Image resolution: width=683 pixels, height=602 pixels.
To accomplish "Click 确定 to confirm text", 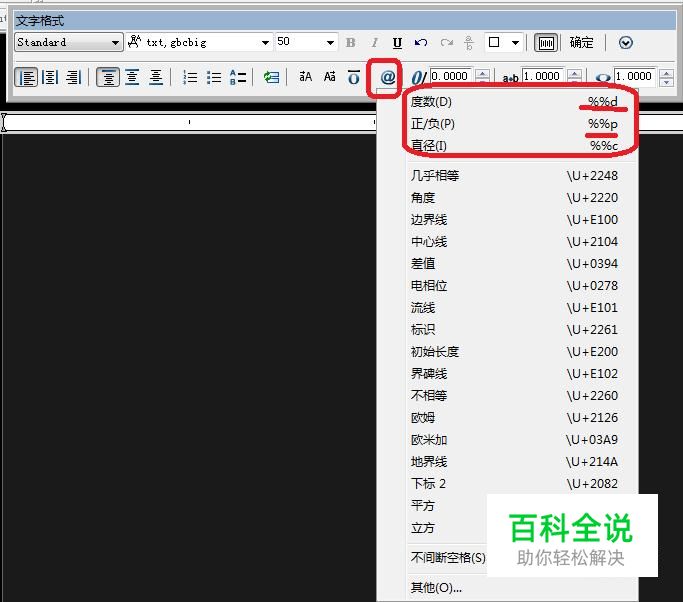I will point(582,43).
